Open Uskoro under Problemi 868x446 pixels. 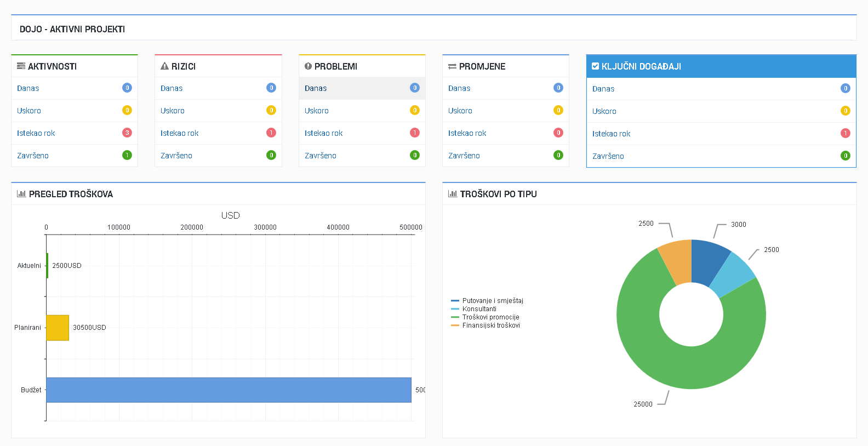click(317, 111)
